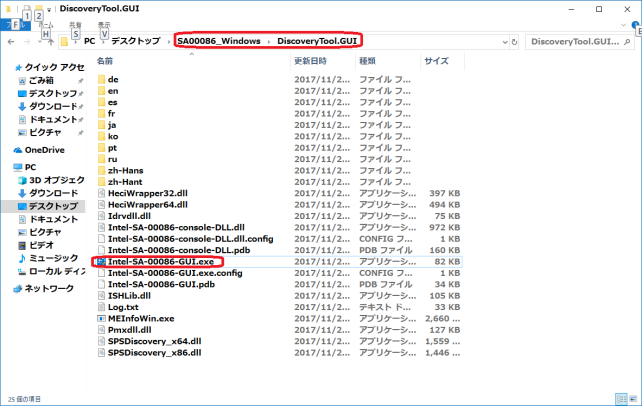
Task: Click the search magnifier icon
Action: [627, 41]
